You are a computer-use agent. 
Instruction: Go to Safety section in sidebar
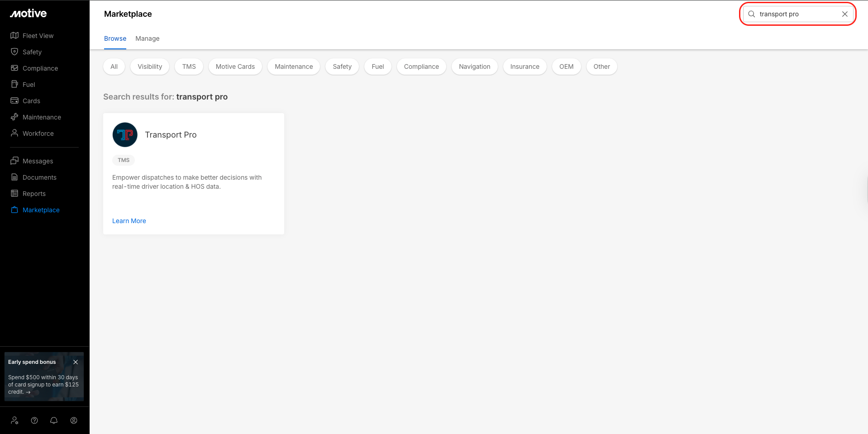click(32, 52)
